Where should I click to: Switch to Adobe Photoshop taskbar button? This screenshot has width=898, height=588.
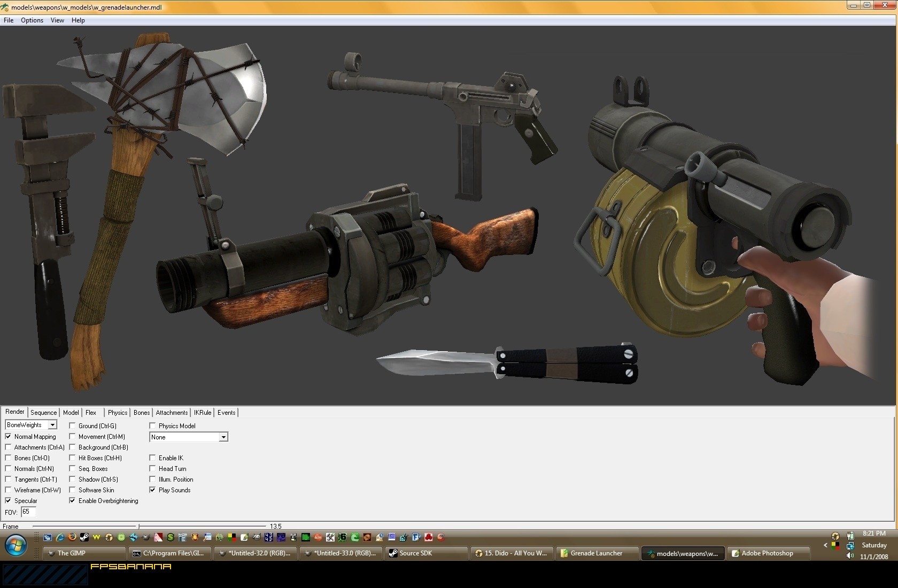click(x=768, y=553)
